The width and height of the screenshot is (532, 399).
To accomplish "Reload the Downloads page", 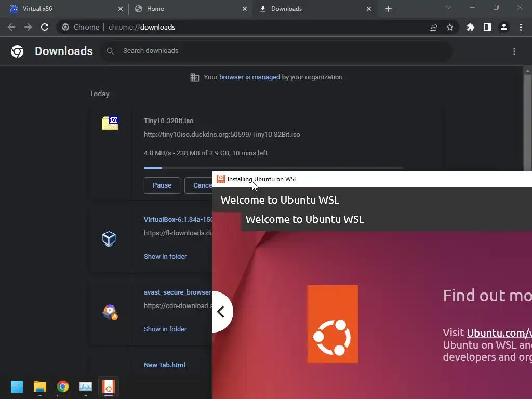I will pos(45,27).
